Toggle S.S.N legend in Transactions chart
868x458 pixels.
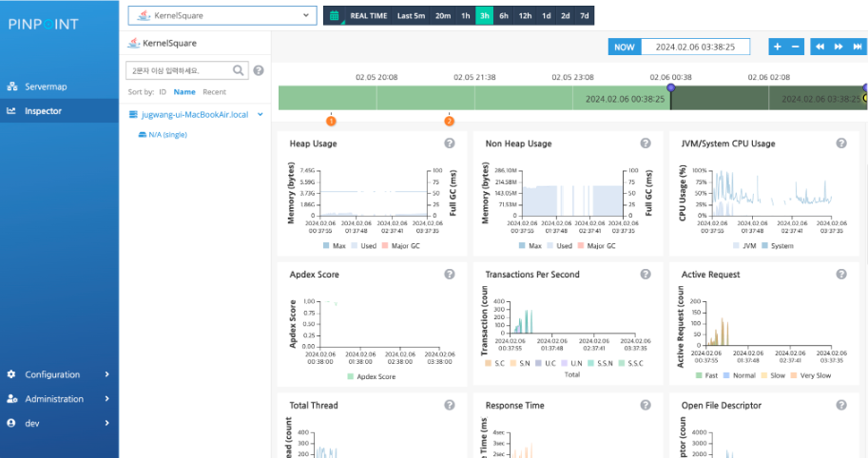tap(600, 363)
